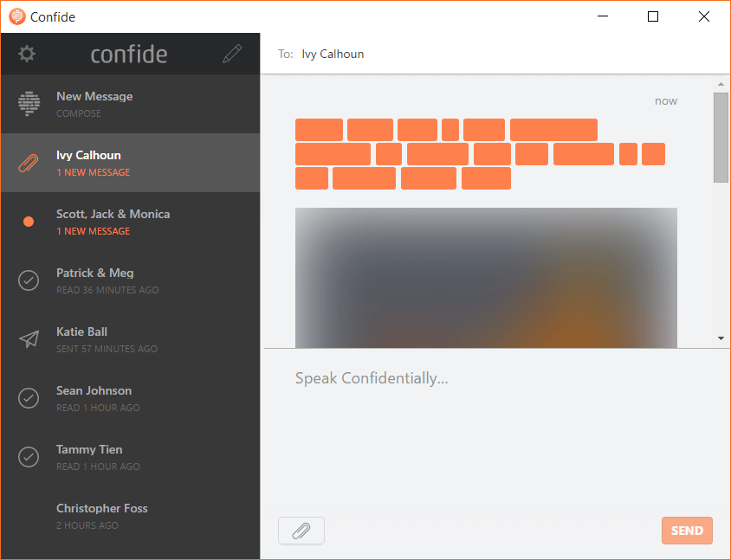Open the settings gear in sidebar header
This screenshot has width=731, height=560.
tap(28, 54)
